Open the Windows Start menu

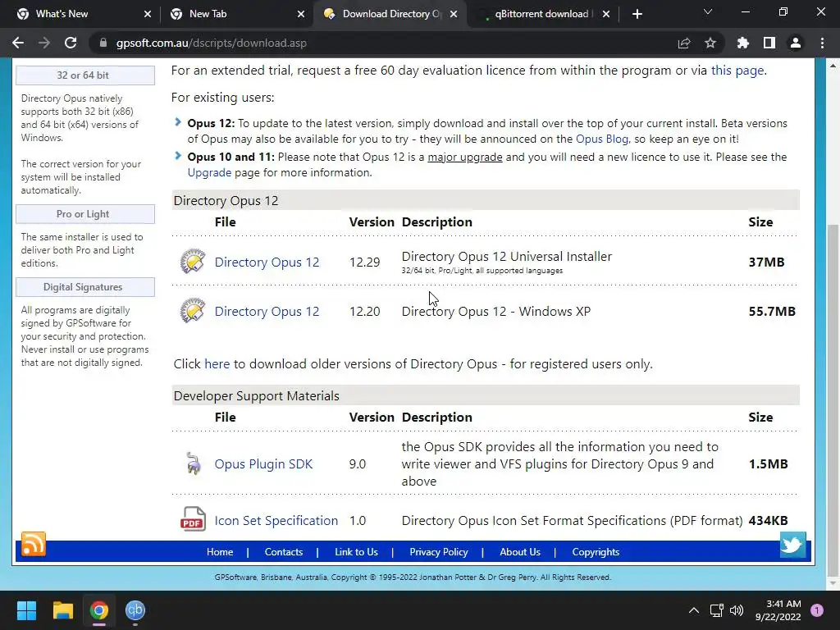[26, 610]
